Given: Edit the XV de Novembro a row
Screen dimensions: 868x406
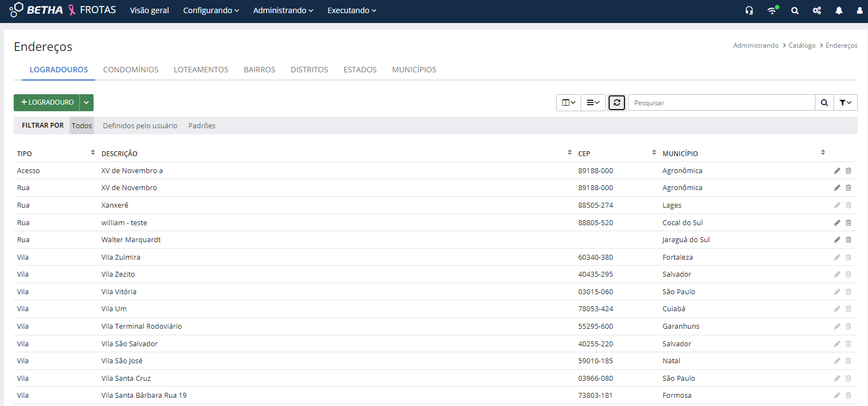Looking at the screenshot, I should [x=837, y=171].
